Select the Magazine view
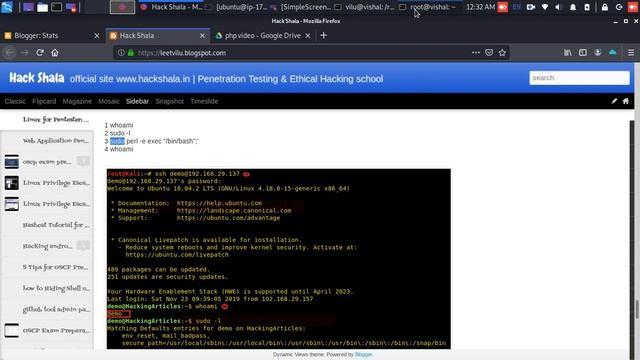 (x=77, y=101)
